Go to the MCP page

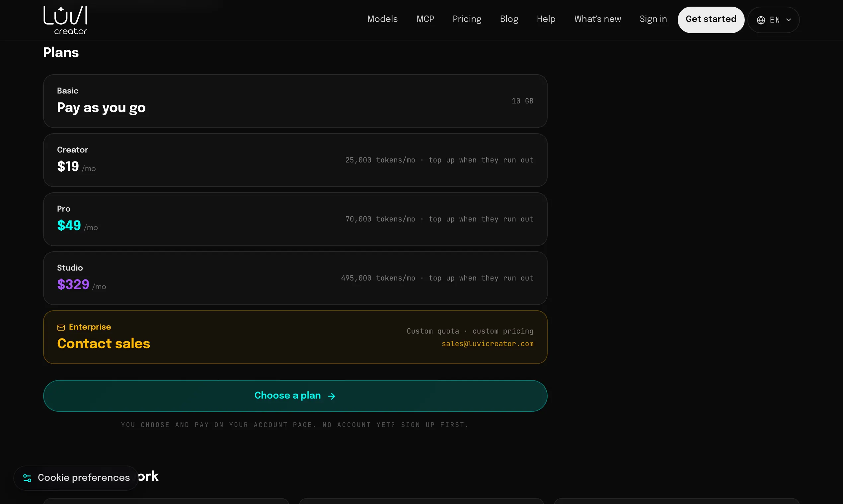pos(425,19)
